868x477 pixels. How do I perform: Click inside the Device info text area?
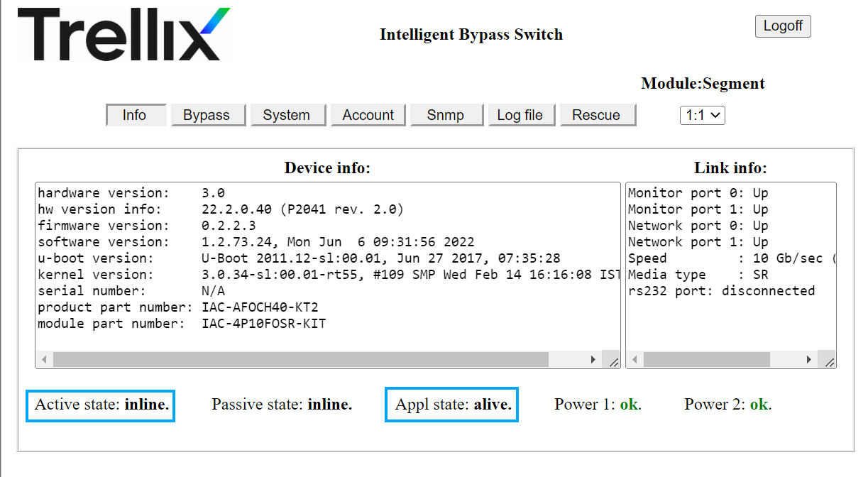coord(327,267)
